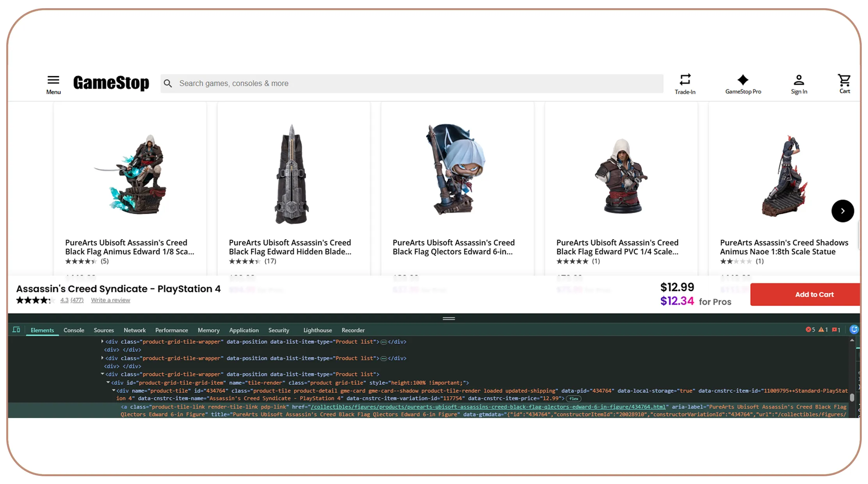Select the Lighthouse tab
The width and height of the screenshot is (868, 484).
click(x=317, y=330)
